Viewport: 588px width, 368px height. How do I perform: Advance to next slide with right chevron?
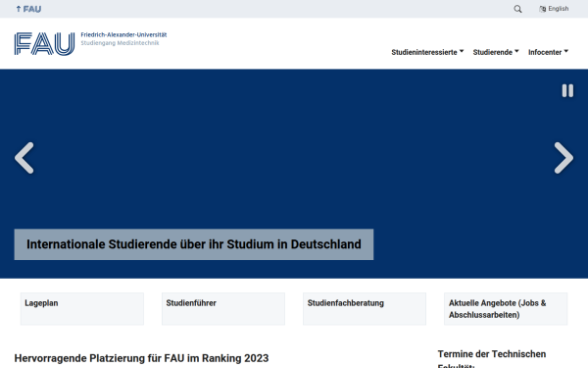coord(563,158)
